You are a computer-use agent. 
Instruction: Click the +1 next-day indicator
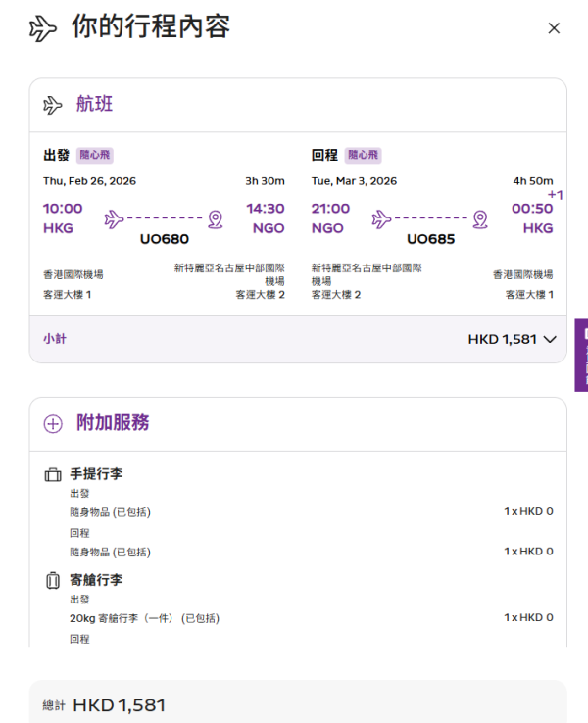556,195
